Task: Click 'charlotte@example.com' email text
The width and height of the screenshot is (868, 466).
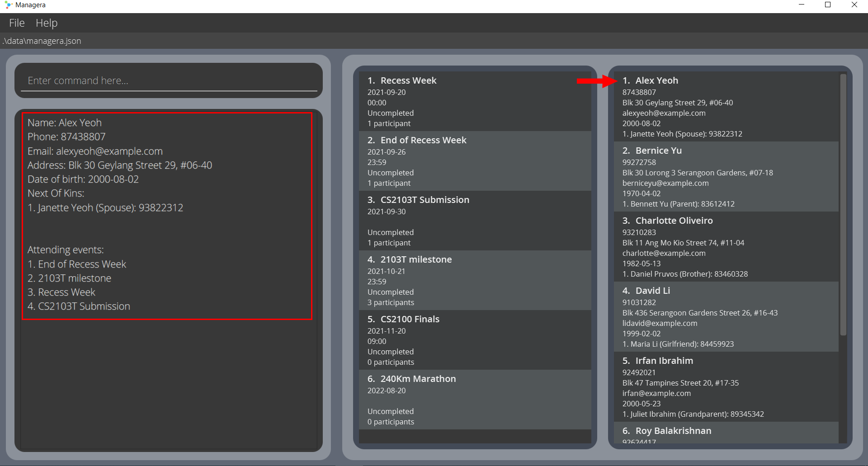Action: [664, 253]
